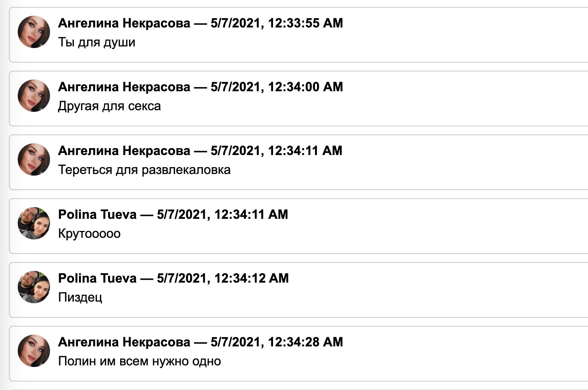Click the timestamp 12:33:55 AM

point(277,23)
